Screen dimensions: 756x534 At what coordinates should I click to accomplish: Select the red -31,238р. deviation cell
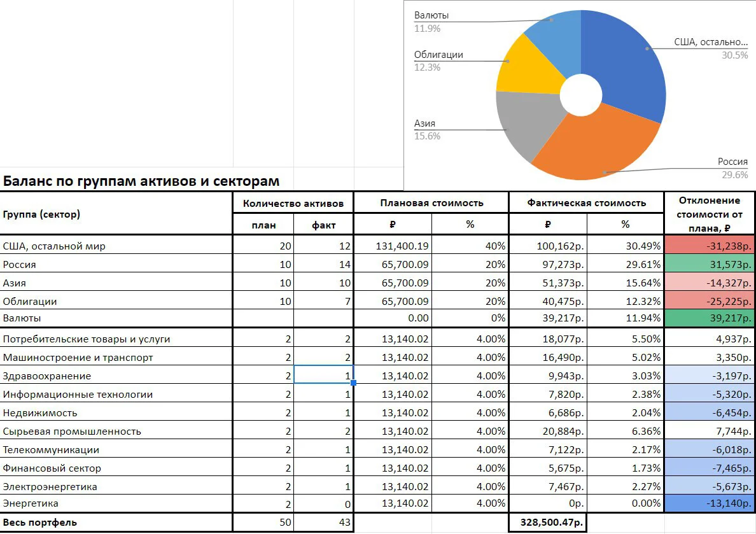pos(710,245)
